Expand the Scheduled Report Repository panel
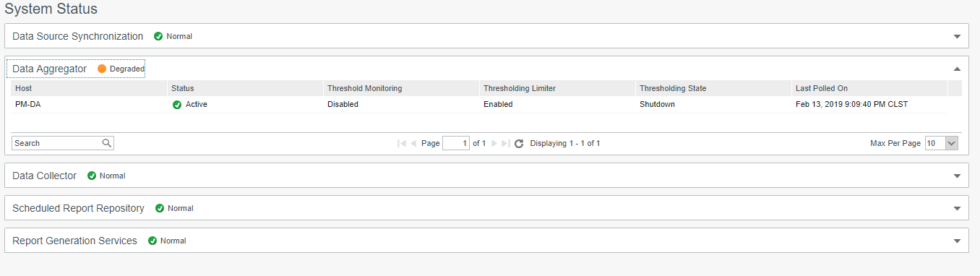The image size is (980, 276). pyautogui.click(x=957, y=208)
